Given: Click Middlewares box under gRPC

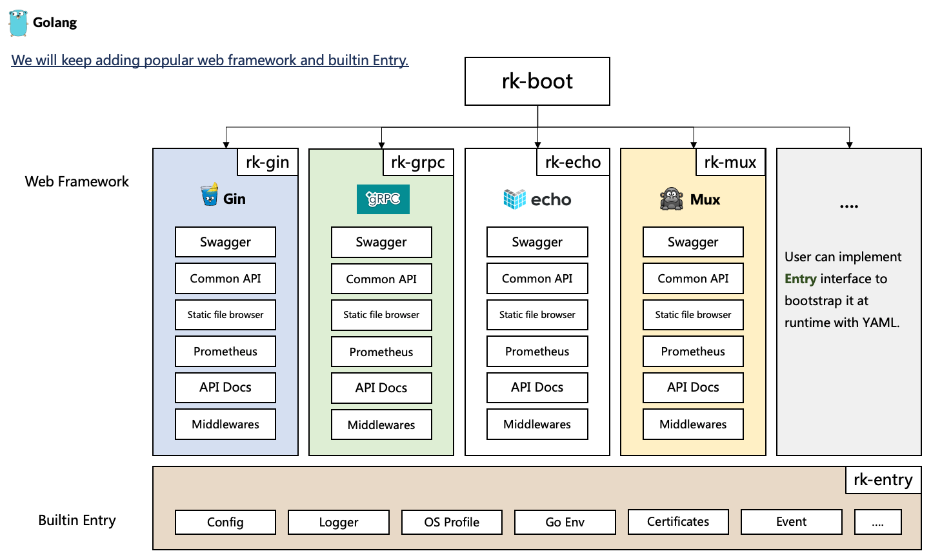Looking at the screenshot, I should pyautogui.click(x=381, y=425).
